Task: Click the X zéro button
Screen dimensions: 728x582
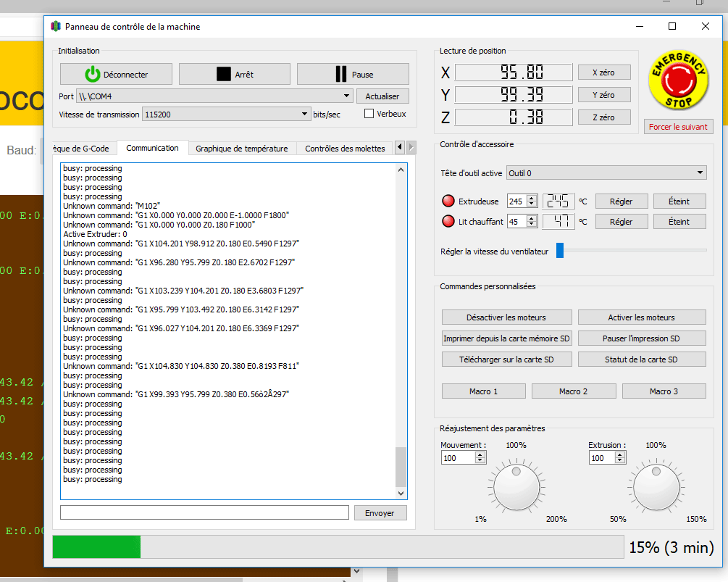Action: pos(604,72)
